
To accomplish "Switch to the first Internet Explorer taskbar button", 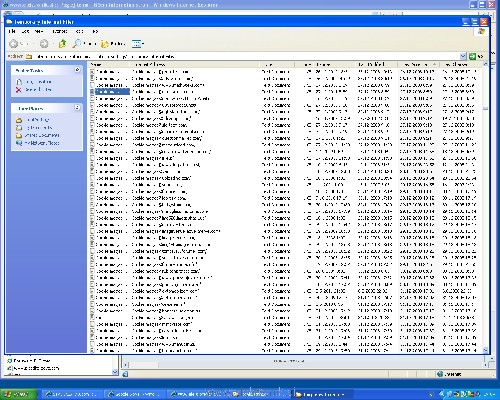I will pyautogui.click(x=73, y=394).
